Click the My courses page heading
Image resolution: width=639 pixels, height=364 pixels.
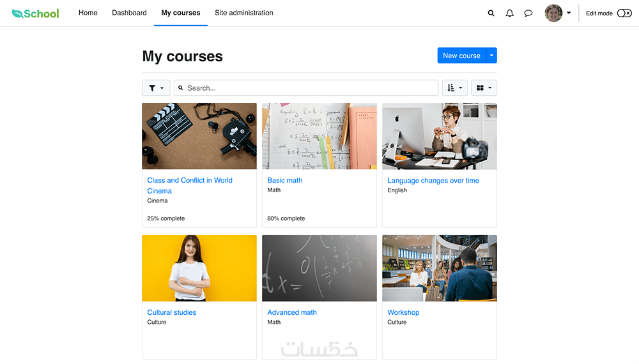pyautogui.click(x=183, y=56)
